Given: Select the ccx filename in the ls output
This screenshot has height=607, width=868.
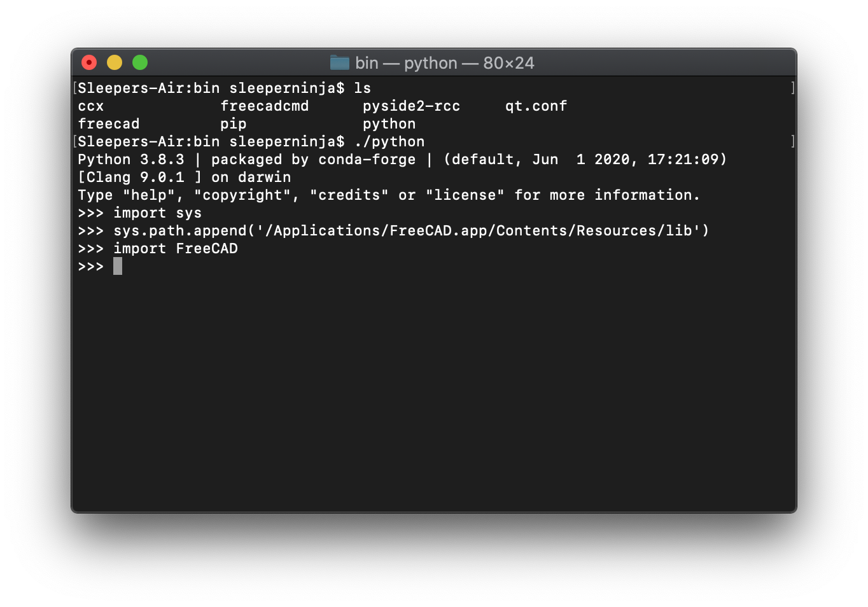Looking at the screenshot, I should [x=90, y=106].
